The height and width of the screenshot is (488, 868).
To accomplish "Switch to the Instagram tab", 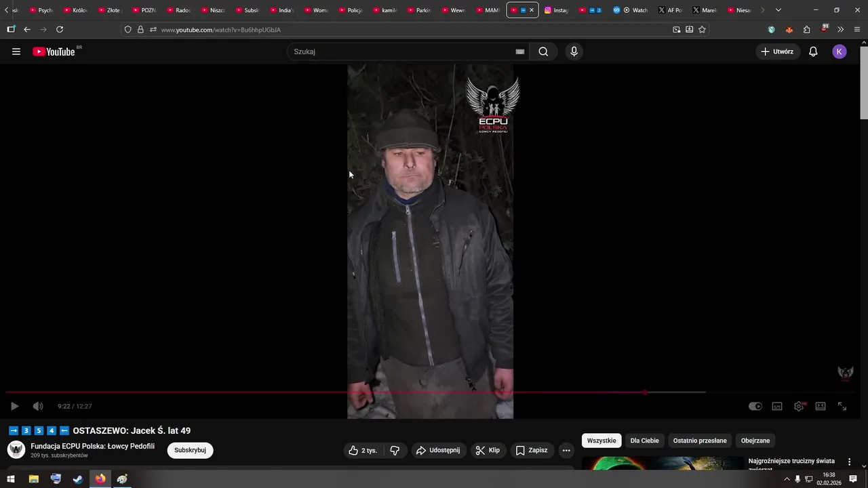I will pyautogui.click(x=557, y=10).
